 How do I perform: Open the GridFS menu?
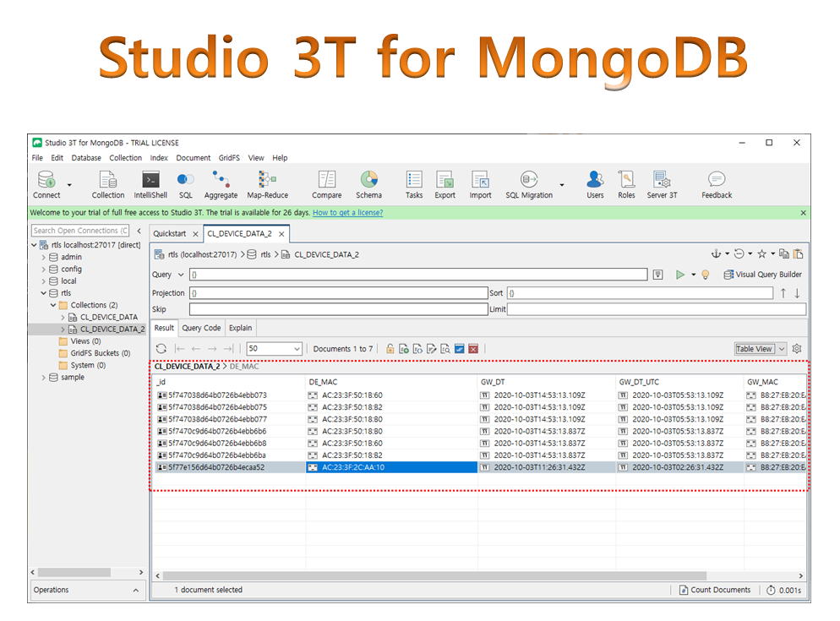pos(229,157)
